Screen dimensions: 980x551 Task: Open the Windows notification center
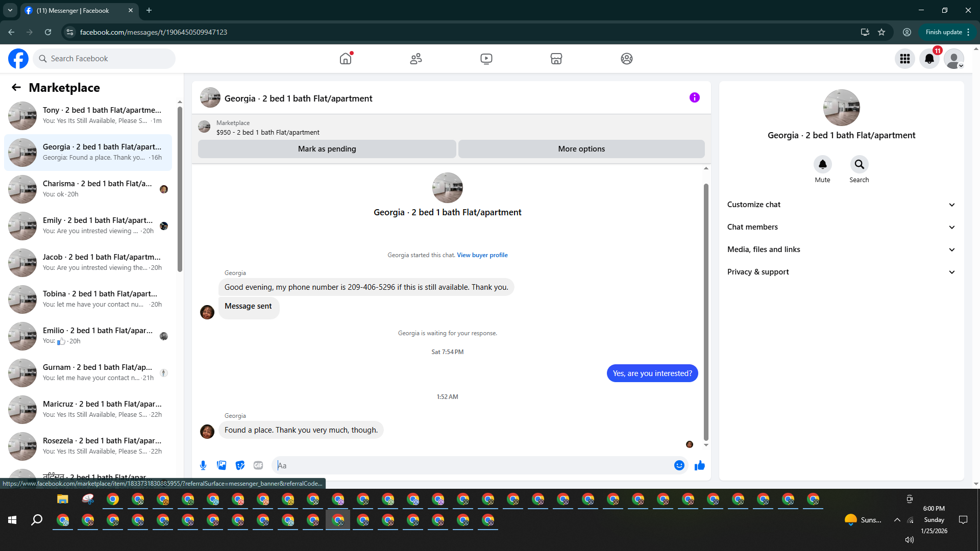pyautogui.click(x=963, y=520)
